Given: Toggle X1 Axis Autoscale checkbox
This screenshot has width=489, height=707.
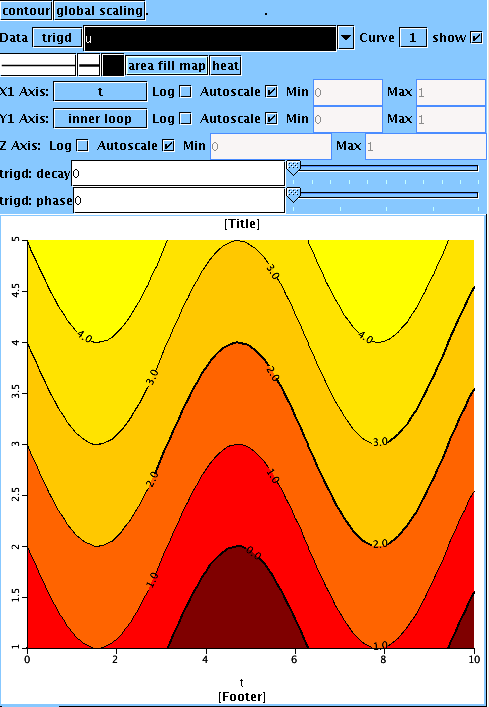Looking at the screenshot, I should [271, 92].
